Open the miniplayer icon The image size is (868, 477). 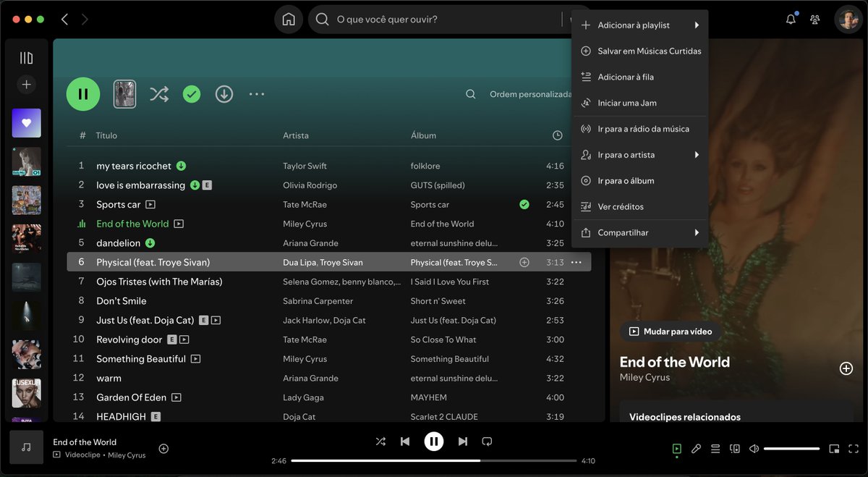(834, 449)
